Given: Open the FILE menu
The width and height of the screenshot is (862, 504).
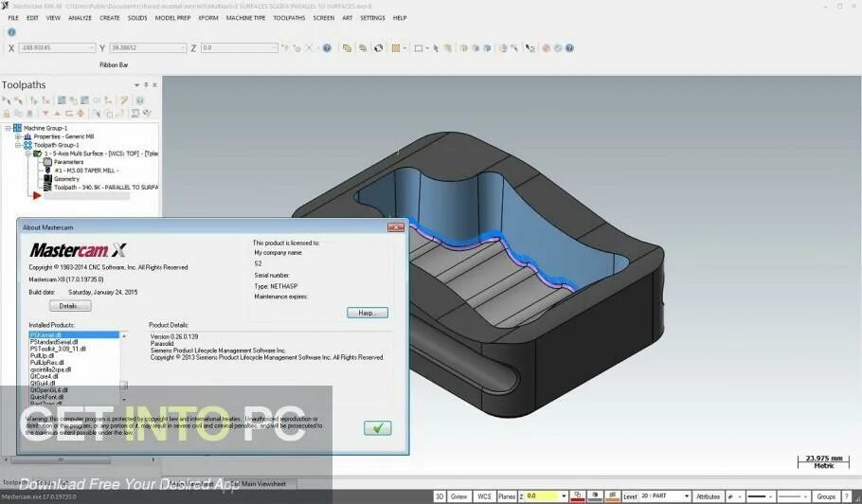Looking at the screenshot, I should click(13, 18).
